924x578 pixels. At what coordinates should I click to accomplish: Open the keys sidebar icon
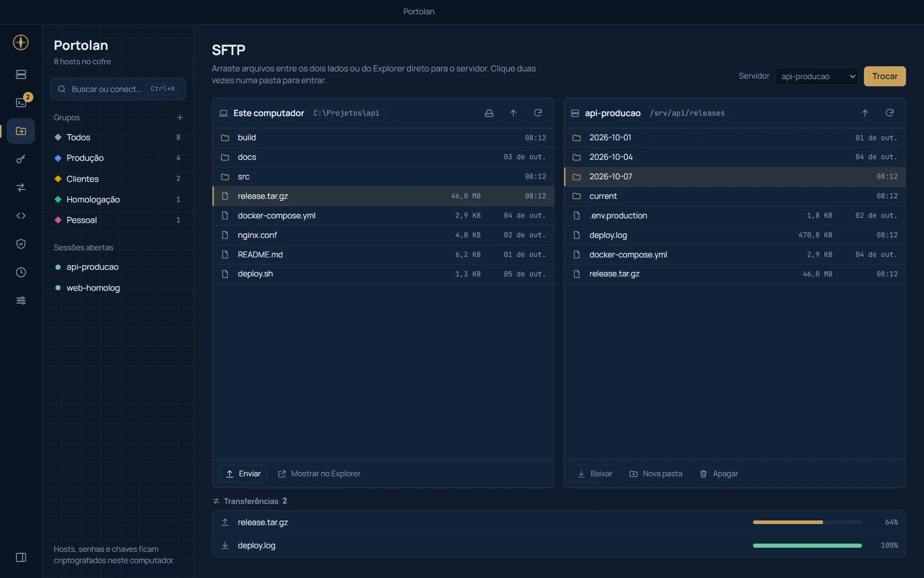click(21, 159)
